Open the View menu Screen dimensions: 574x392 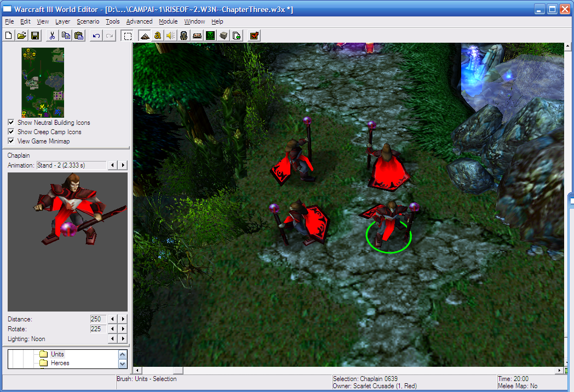coord(43,21)
